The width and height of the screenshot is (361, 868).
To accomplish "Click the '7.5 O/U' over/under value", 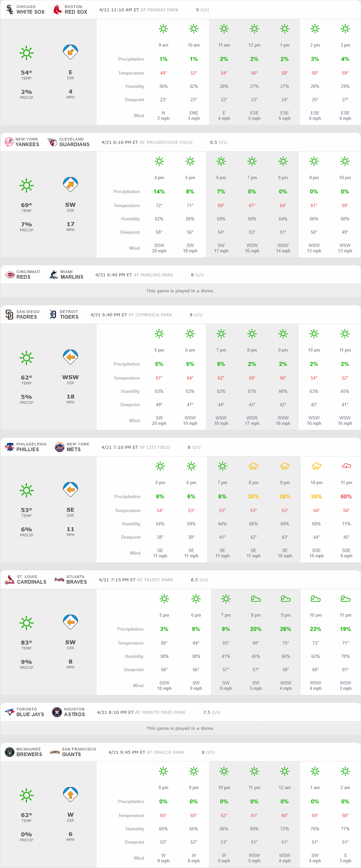I will click(212, 712).
